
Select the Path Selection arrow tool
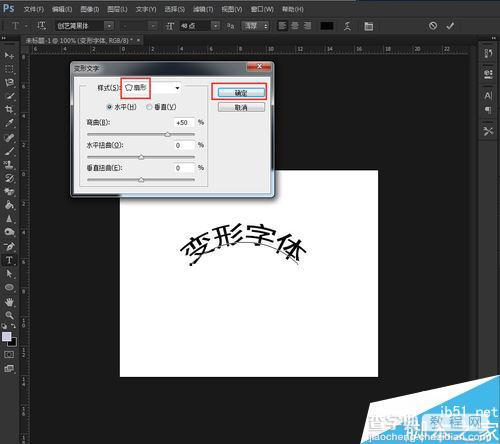pos(9,274)
